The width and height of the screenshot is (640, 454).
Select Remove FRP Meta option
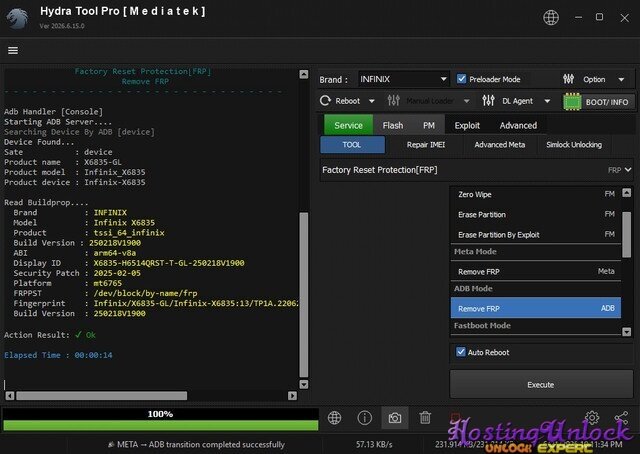pos(536,272)
